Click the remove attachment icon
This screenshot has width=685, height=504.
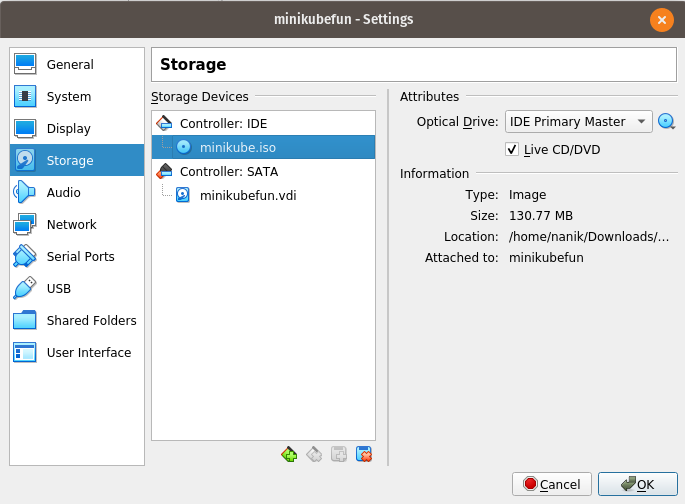pos(364,454)
